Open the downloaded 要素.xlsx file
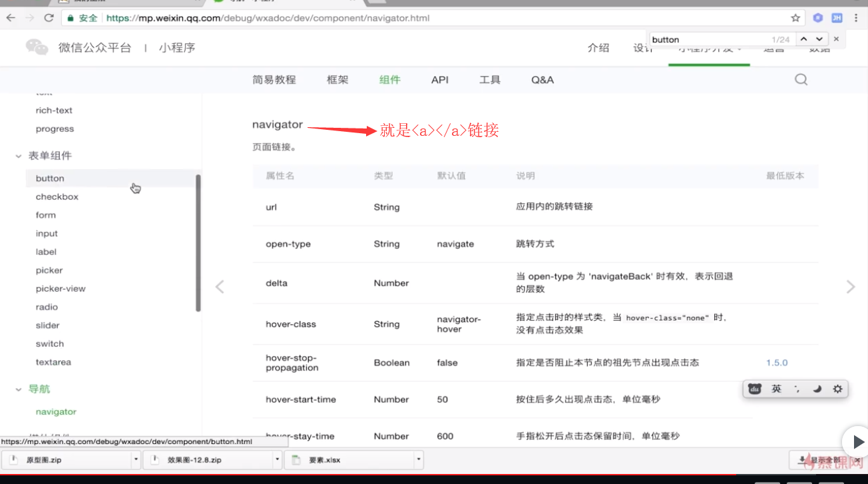 (349, 459)
